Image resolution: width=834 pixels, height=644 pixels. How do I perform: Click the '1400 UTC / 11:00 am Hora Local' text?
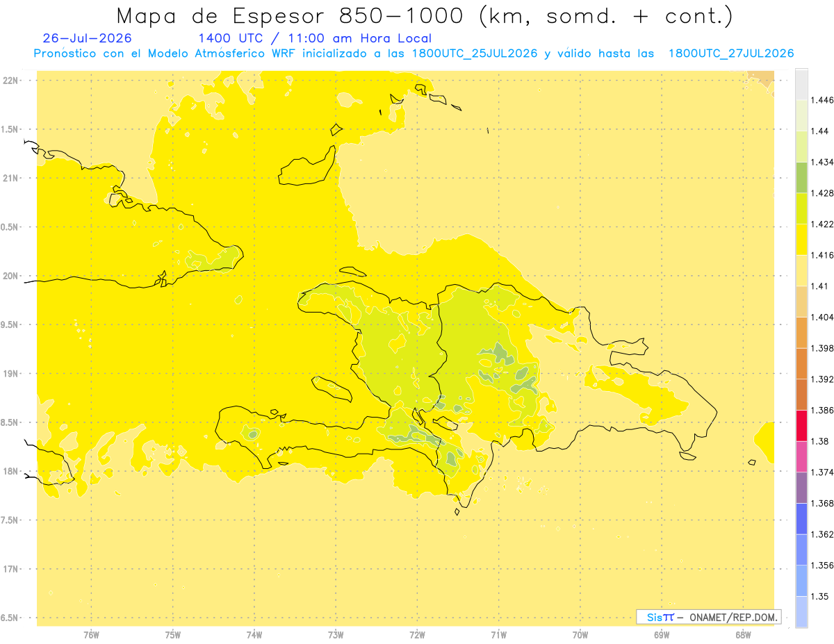[x=315, y=39]
